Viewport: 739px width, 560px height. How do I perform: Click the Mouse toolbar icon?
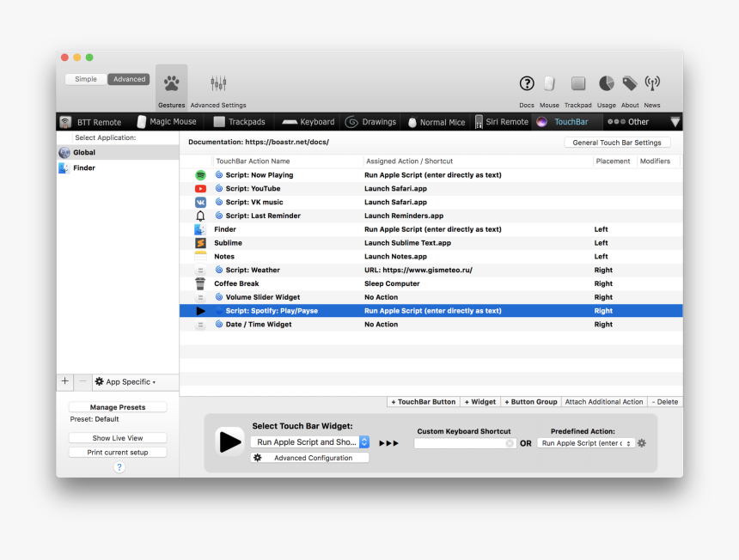point(549,83)
